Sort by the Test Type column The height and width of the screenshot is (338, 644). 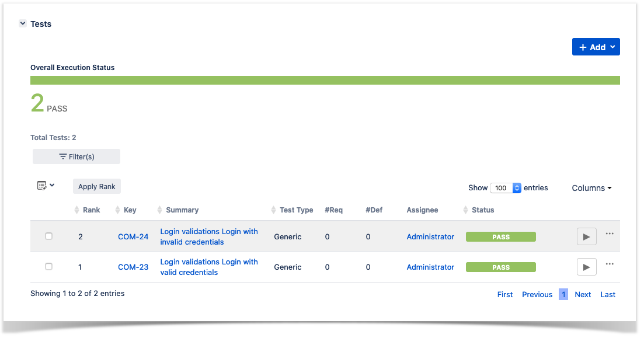click(x=292, y=210)
